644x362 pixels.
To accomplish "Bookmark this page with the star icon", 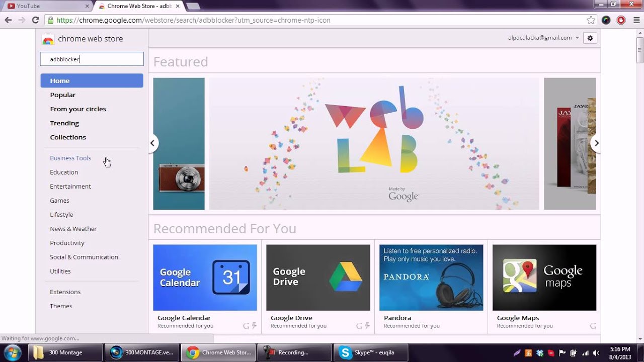I will (x=591, y=20).
